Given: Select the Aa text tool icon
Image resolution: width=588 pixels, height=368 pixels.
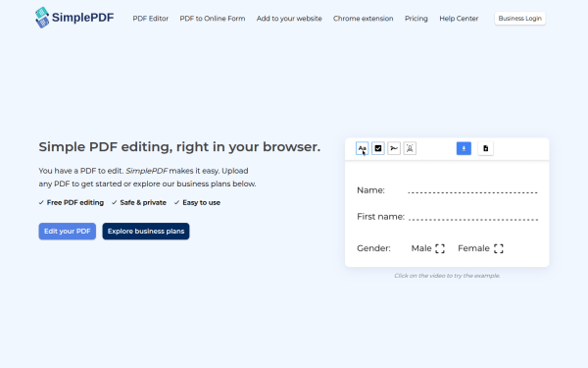Looking at the screenshot, I should click(362, 148).
